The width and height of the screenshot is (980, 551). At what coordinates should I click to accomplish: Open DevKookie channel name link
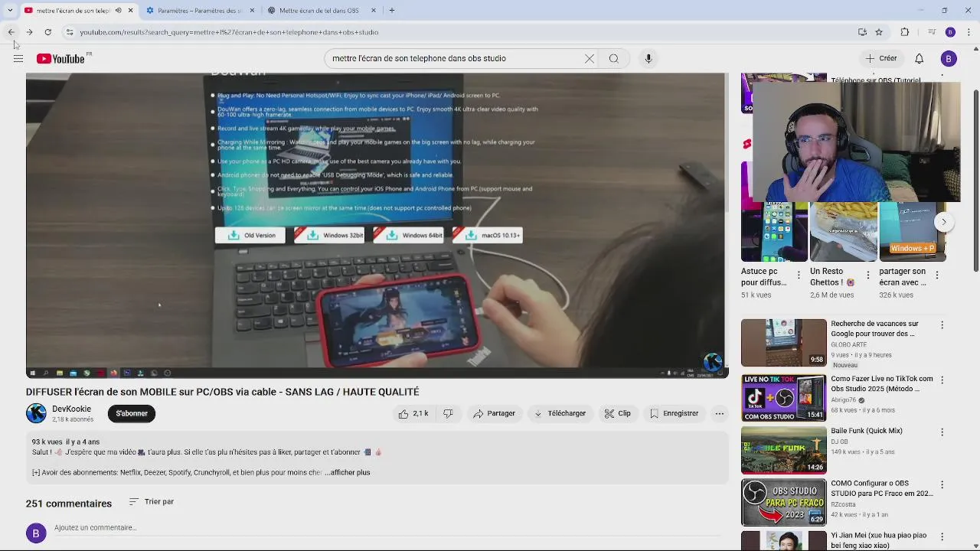tap(71, 409)
